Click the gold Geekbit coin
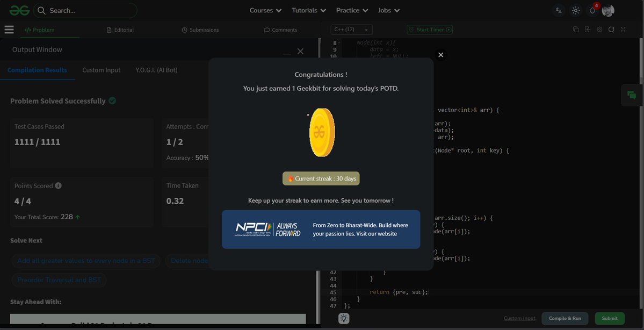644x330 pixels. (x=322, y=132)
